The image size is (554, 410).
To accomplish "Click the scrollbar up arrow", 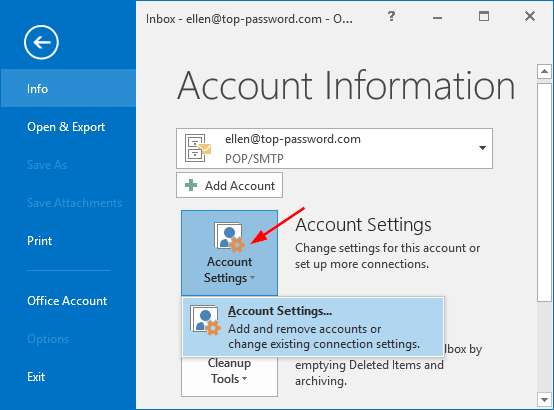I will coord(544,72).
